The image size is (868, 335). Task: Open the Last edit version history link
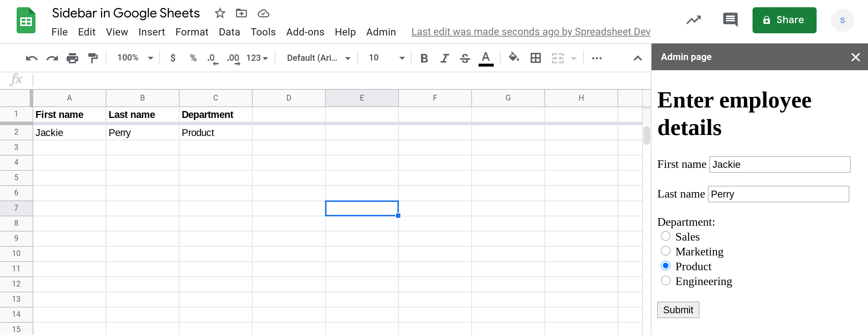(531, 32)
